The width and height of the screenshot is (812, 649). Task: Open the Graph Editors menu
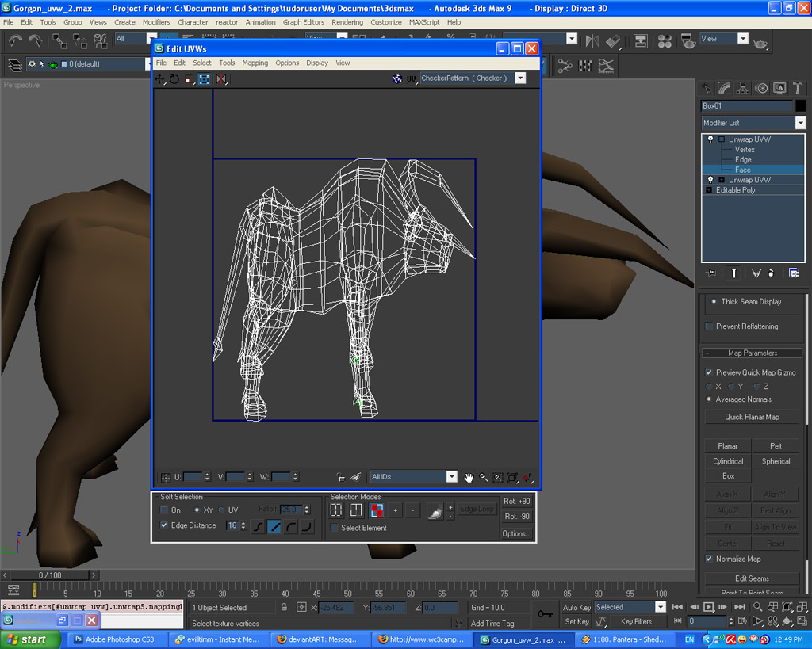pos(304,22)
